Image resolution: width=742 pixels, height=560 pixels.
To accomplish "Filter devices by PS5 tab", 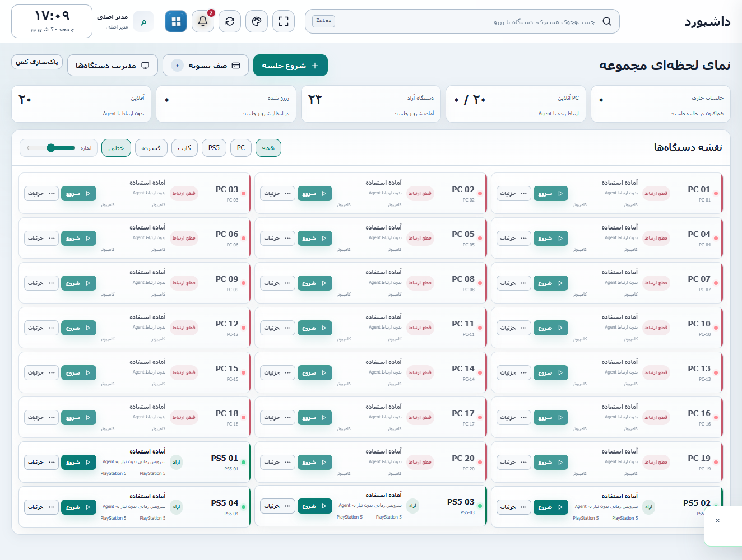I will pyautogui.click(x=214, y=148).
